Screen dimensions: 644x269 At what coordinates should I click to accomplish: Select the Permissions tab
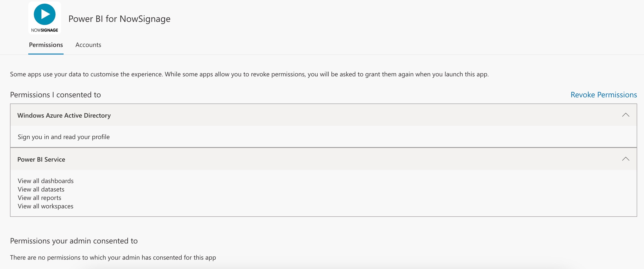pyautogui.click(x=46, y=45)
